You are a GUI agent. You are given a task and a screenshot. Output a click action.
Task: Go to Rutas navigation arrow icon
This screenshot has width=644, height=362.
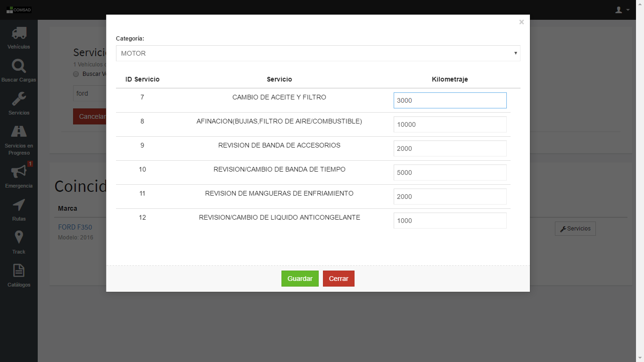(x=19, y=205)
